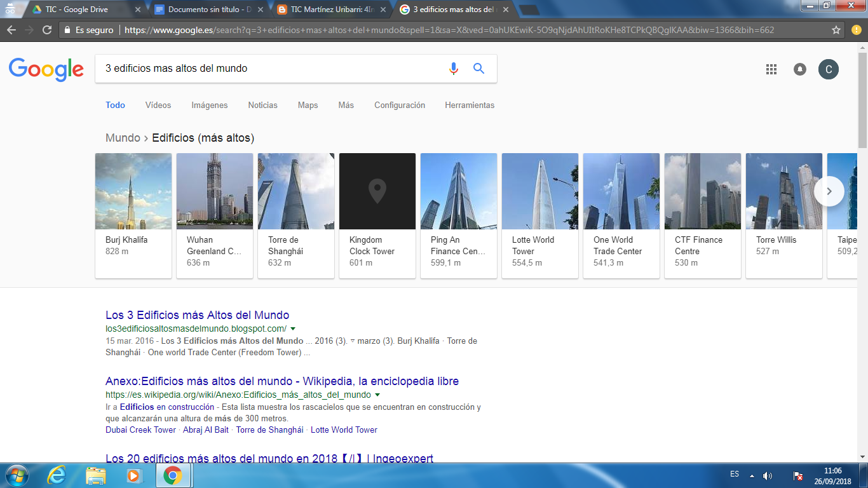Follow the Edificios en construcción link
Viewport: 868px width, 488px height.
click(167, 407)
